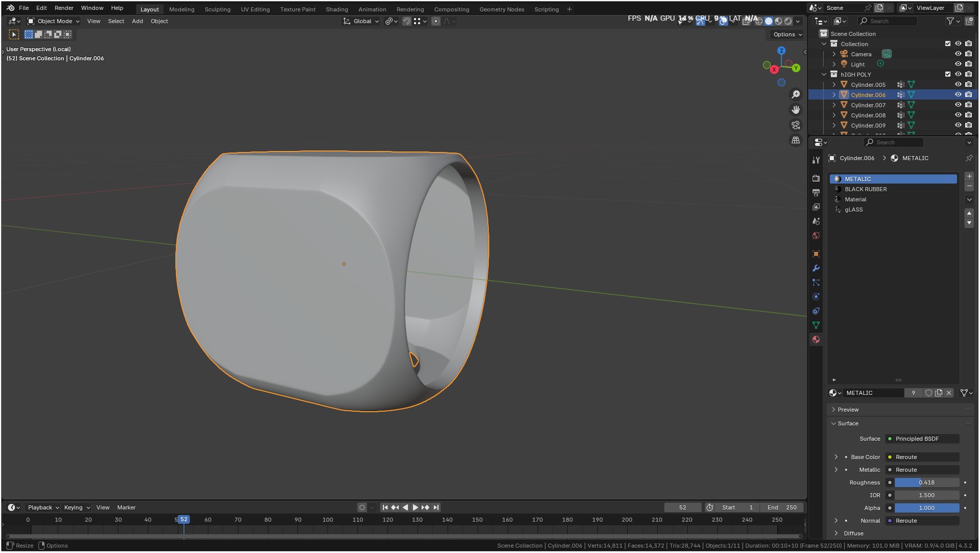Toggle the hIGH POLY collection checkbox
The height and width of the screenshot is (553, 980).
[948, 74]
